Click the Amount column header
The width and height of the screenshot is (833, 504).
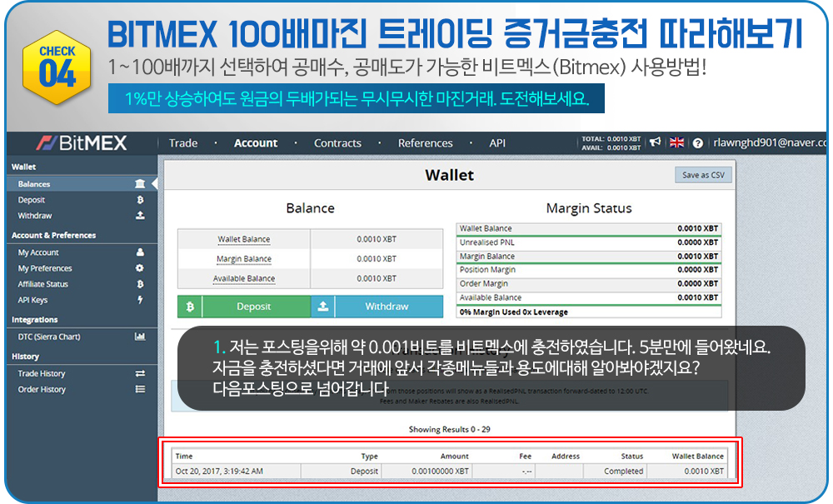(x=454, y=457)
